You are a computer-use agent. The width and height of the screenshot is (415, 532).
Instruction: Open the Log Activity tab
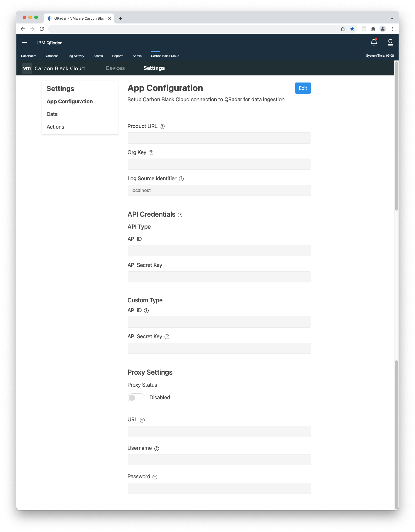coord(76,56)
